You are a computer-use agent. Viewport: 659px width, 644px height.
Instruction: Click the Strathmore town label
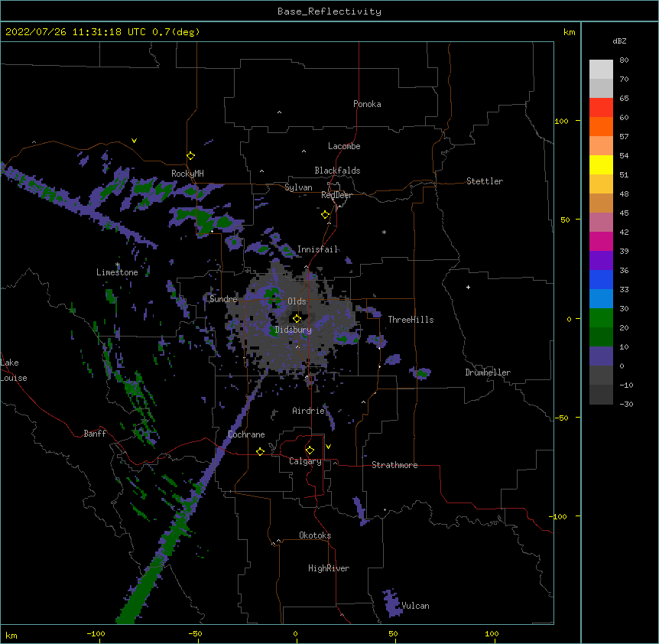pos(394,465)
